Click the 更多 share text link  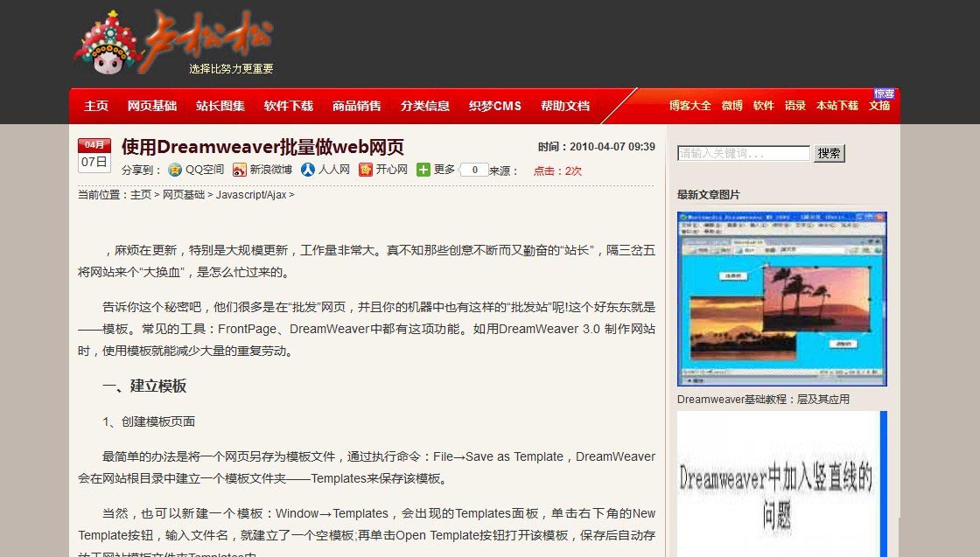click(444, 170)
